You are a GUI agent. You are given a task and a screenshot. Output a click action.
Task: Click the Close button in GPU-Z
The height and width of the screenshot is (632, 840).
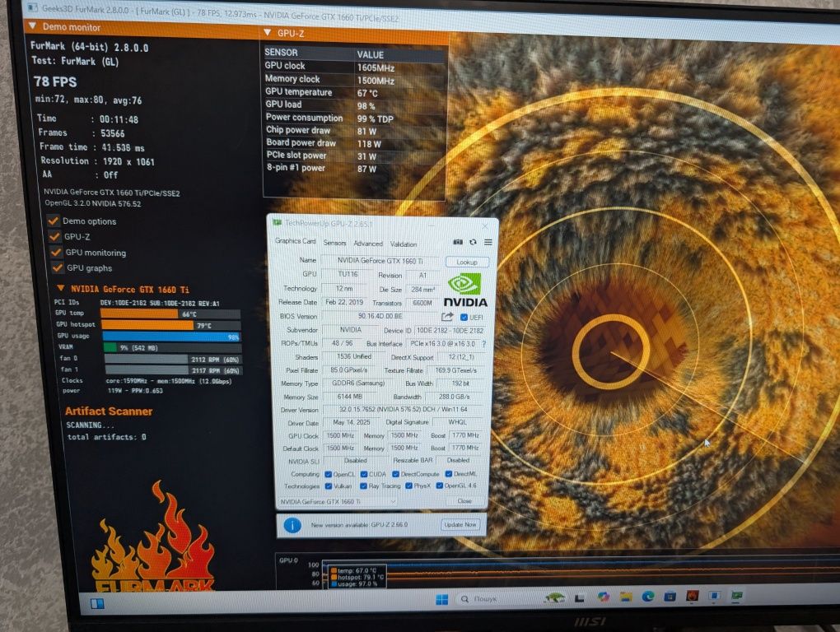click(x=464, y=501)
